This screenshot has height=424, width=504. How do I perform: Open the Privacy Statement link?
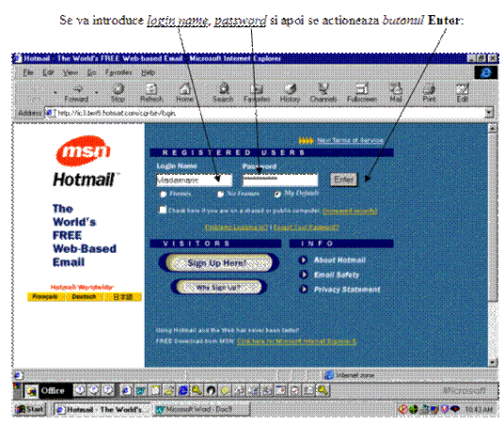coord(347,290)
